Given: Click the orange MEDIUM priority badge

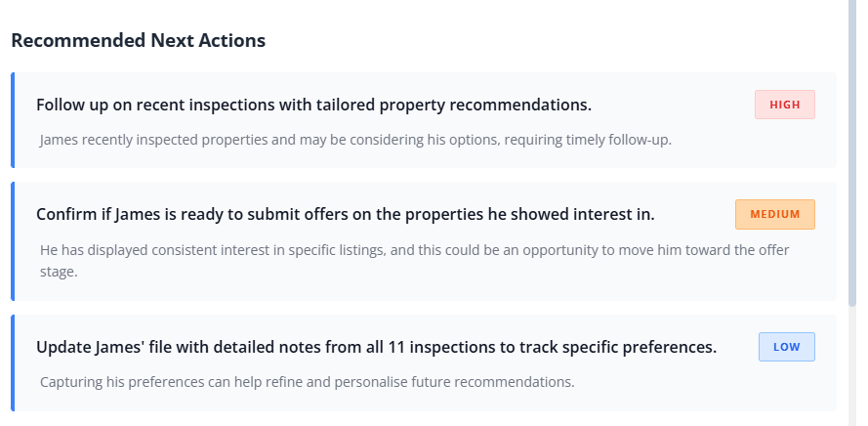Looking at the screenshot, I should [x=774, y=214].
